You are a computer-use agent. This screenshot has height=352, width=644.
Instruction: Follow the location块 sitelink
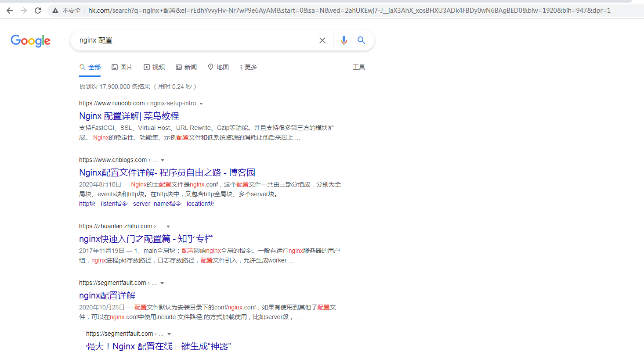pyautogui.click(x=200, y=204)
